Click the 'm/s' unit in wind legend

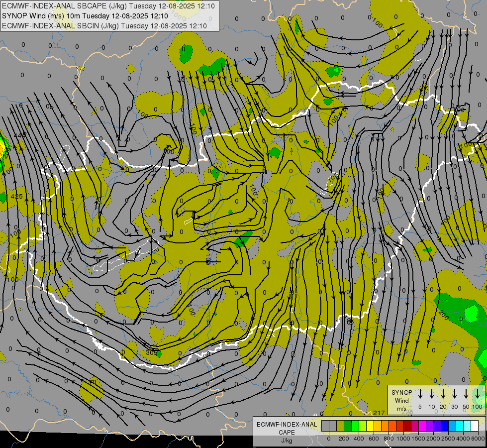[401, 409]
